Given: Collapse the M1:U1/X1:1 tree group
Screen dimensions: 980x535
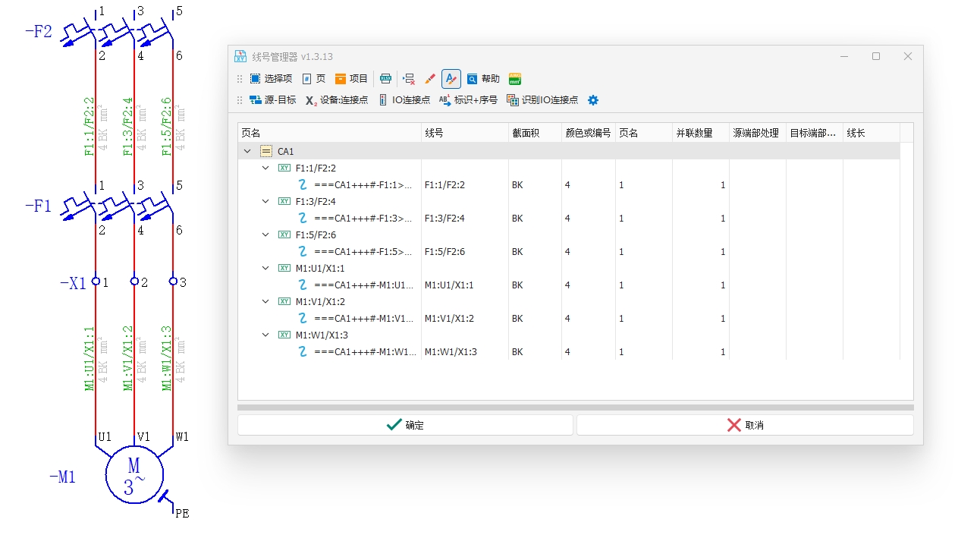Looking at the screenshot, I should 265,268.
